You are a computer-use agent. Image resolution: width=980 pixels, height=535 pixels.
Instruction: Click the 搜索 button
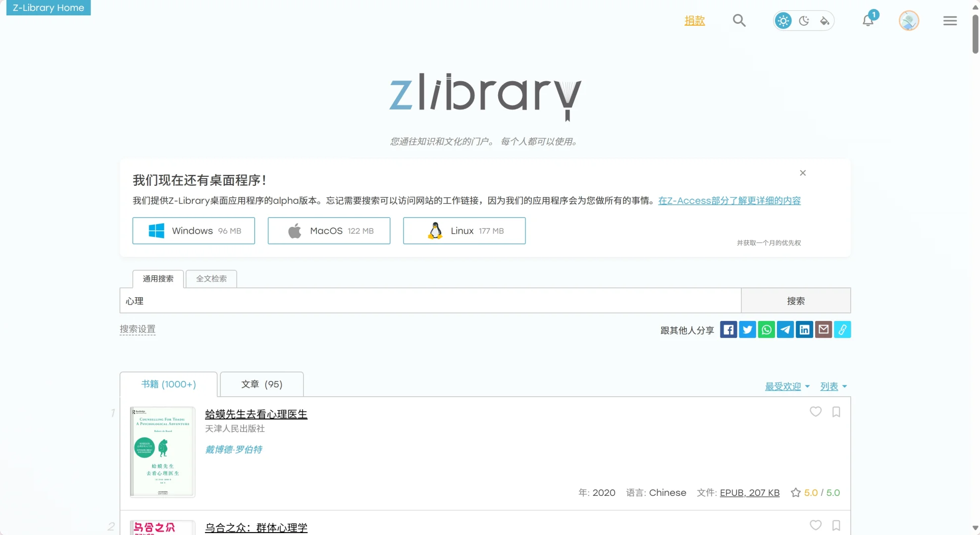796,301
